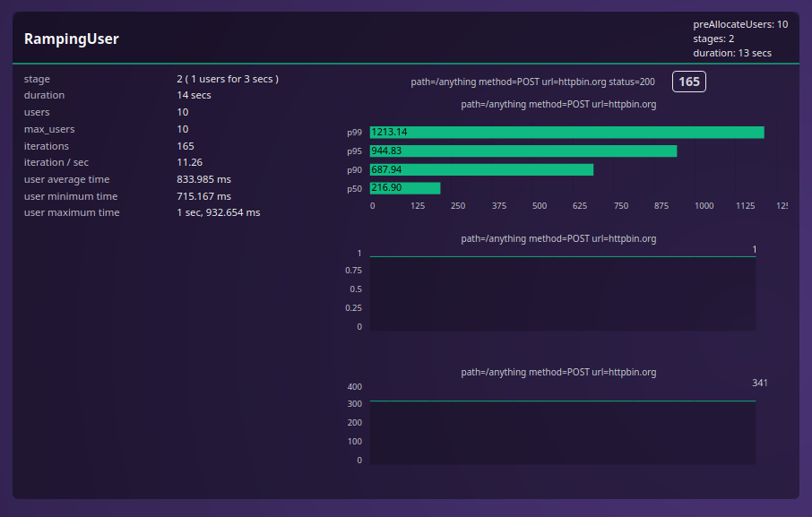Click the 165 count badge

(689, 82)
